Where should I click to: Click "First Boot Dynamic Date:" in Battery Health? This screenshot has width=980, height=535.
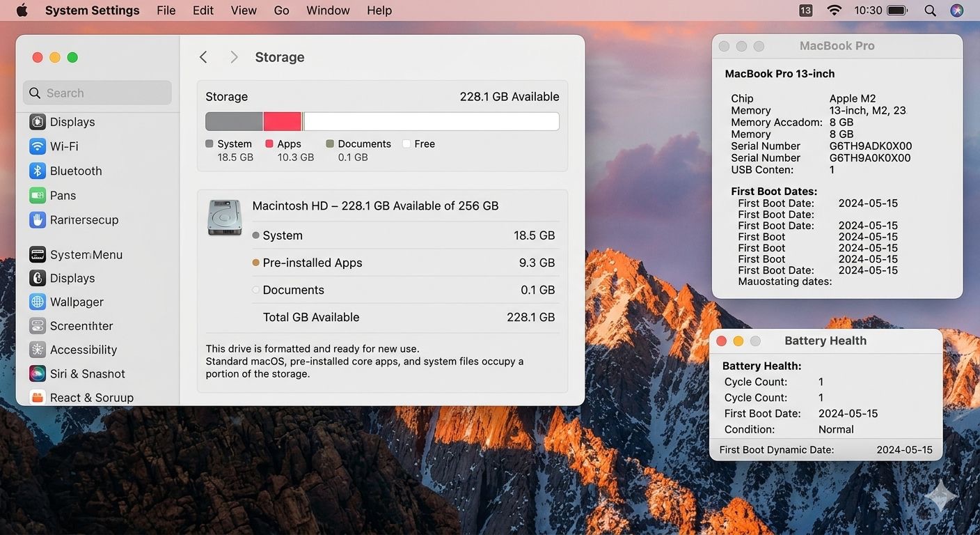pyautogui.click(x=777, y=449)
